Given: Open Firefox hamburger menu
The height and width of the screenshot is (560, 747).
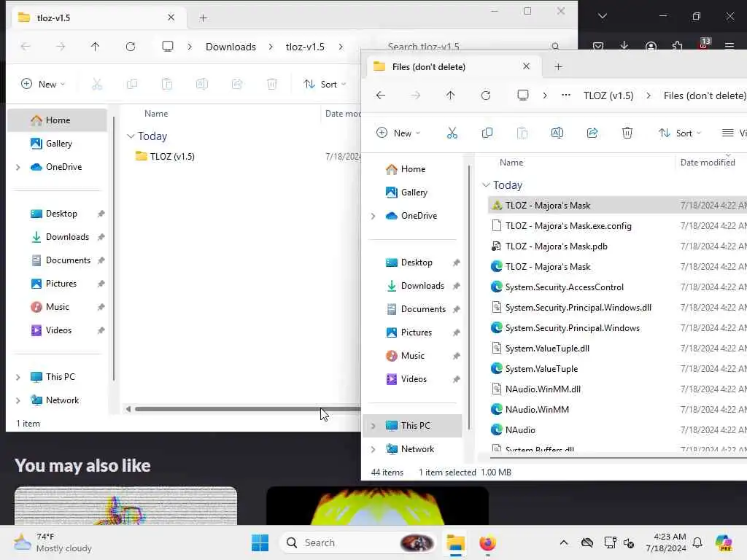Looking at the screenshot, I should 729,46.
